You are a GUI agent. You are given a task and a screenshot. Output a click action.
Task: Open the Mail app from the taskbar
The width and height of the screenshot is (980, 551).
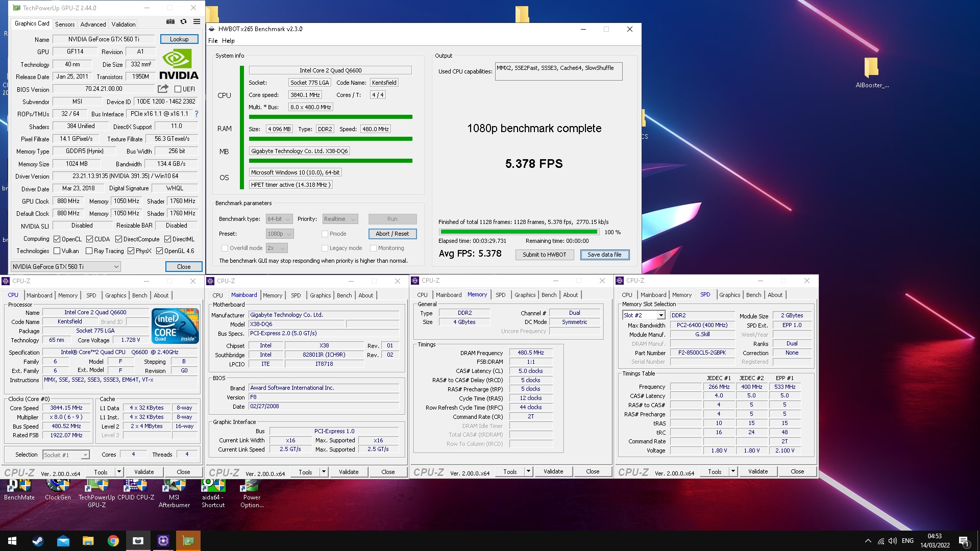[x=63, y=541]
